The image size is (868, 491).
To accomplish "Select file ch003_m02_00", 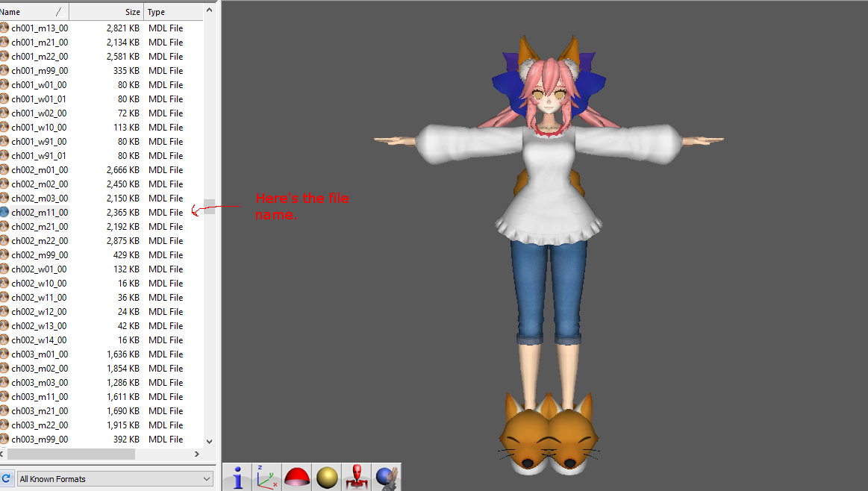I will [x=40, y=368].
